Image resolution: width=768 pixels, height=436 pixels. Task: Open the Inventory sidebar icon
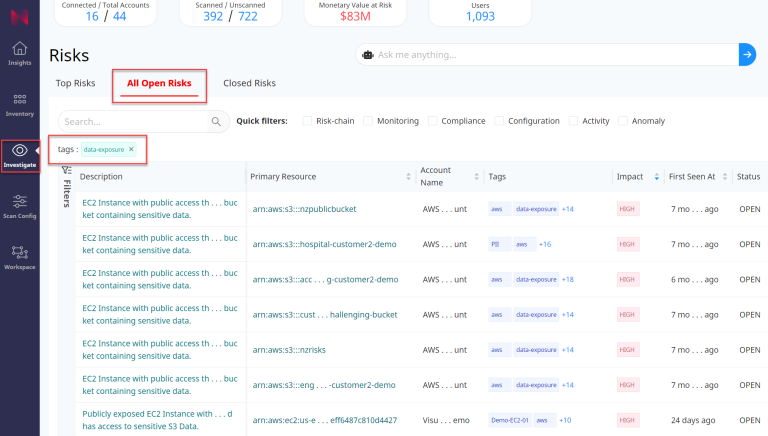(x=19, y=103)
